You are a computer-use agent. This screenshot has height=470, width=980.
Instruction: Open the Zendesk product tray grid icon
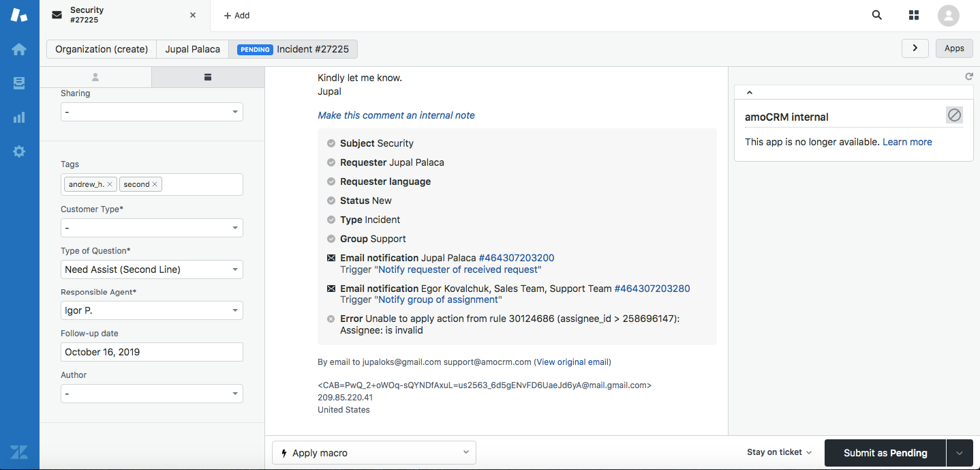click(x=914, y=14)
